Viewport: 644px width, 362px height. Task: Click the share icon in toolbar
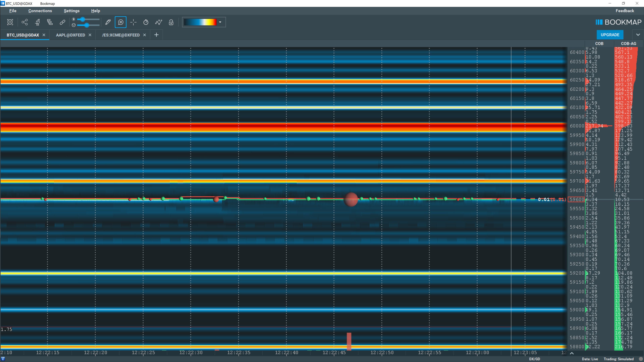pyautogui.click(x=24, y=22)
